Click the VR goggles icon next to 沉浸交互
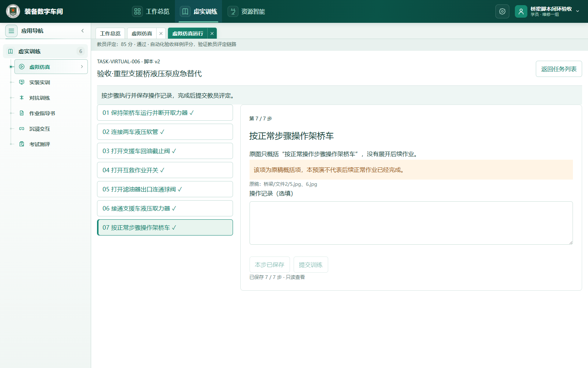 click(x=22, y=128)
